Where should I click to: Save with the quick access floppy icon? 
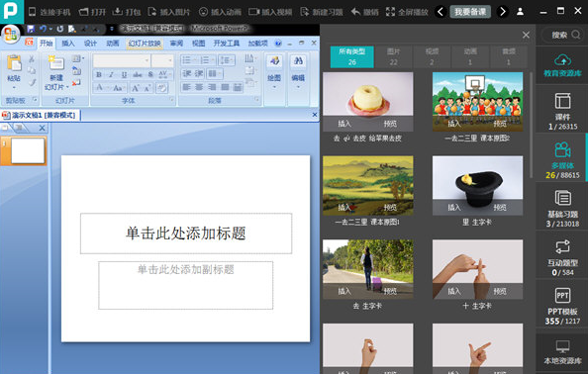point(31,29)
